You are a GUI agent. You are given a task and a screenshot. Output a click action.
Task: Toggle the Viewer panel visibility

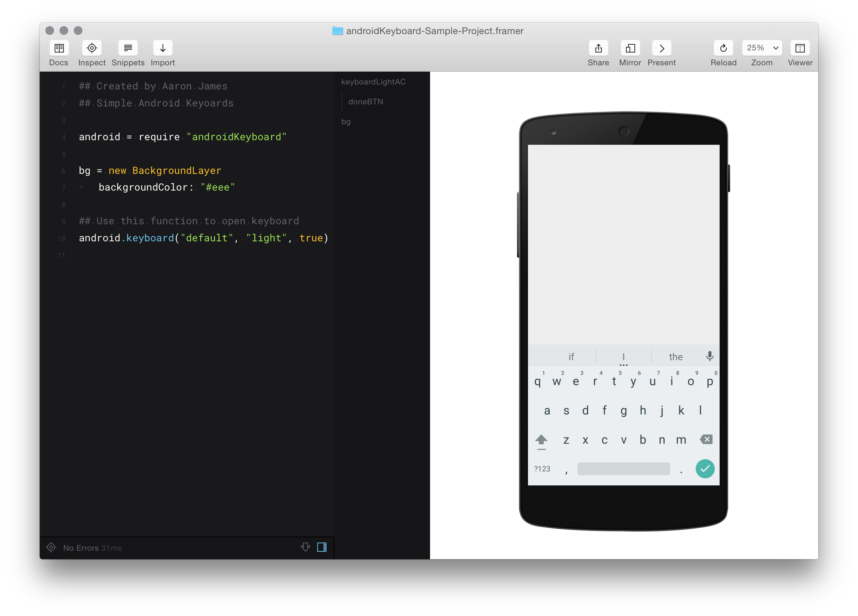point(800,48)
